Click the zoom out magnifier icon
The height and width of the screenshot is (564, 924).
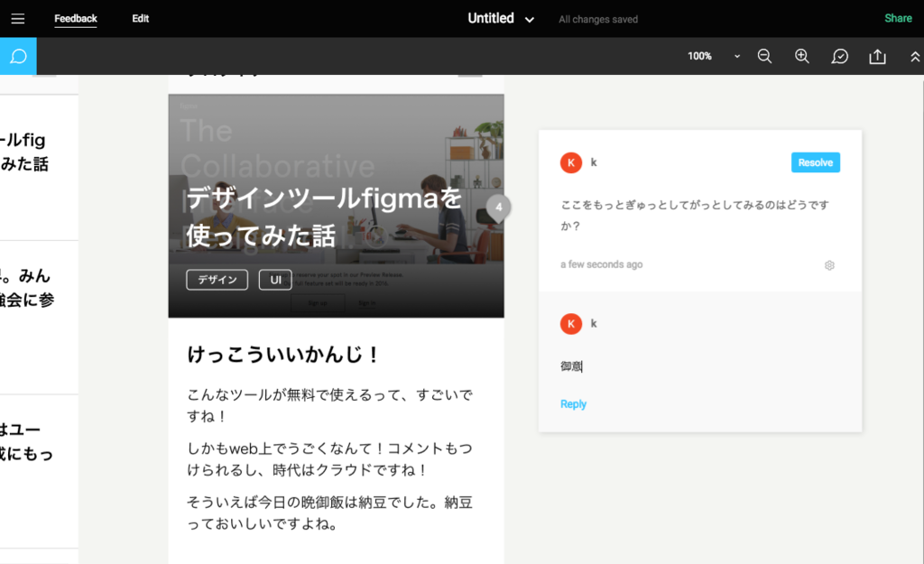[x=764, y=56]
